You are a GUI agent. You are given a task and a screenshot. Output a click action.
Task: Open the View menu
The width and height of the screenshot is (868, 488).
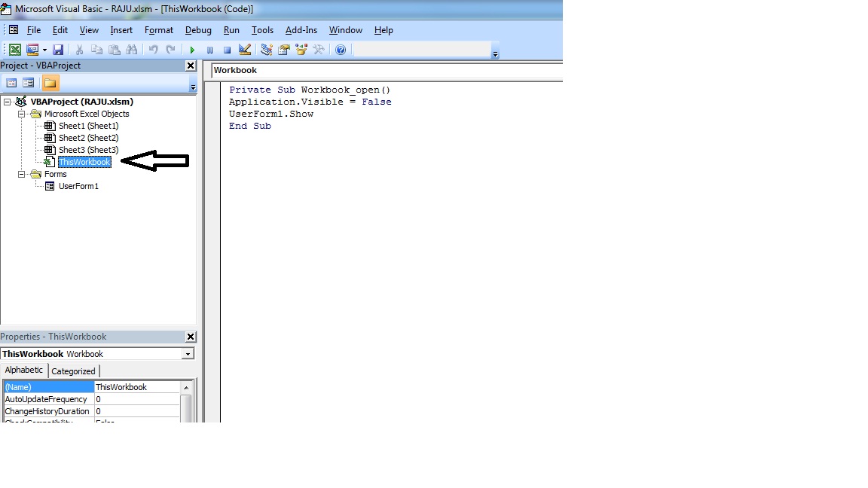(89, 30)
